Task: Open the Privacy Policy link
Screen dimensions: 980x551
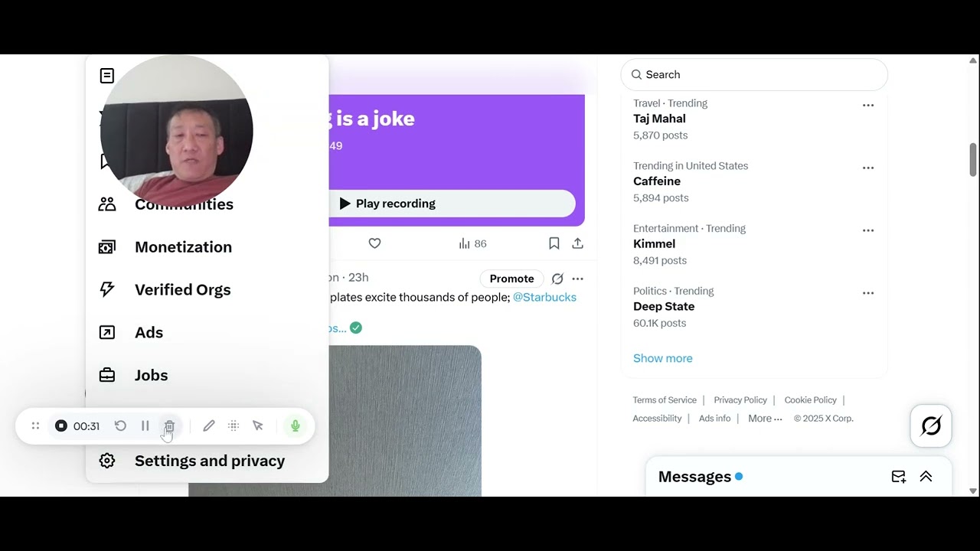Action: click(740, 400)
